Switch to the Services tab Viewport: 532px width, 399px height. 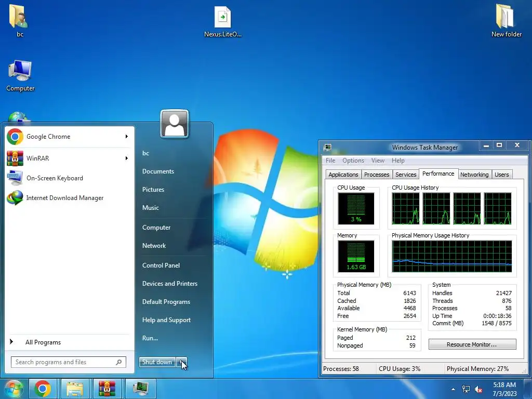406,175
